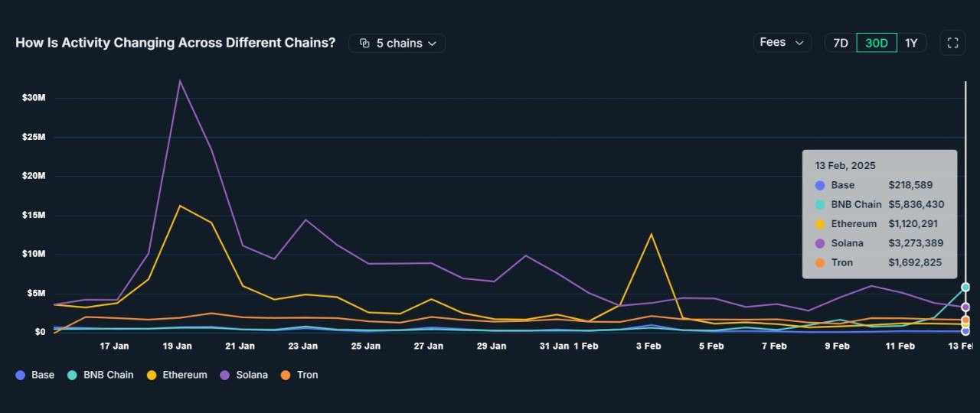This screenshot has width=980, height=413.
Task: Toggle Base series in the legend
Action: coord(35,375)
